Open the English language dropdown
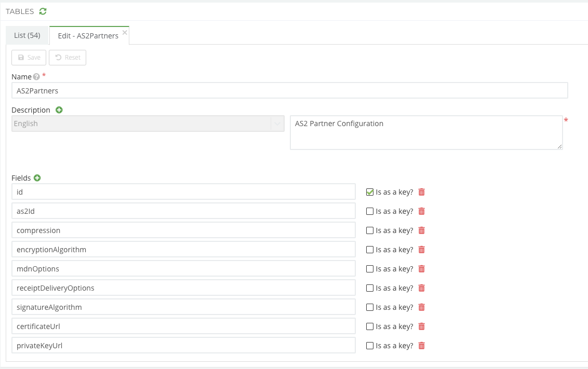This screenshot has height=369, width=588. tap(148, 124)
